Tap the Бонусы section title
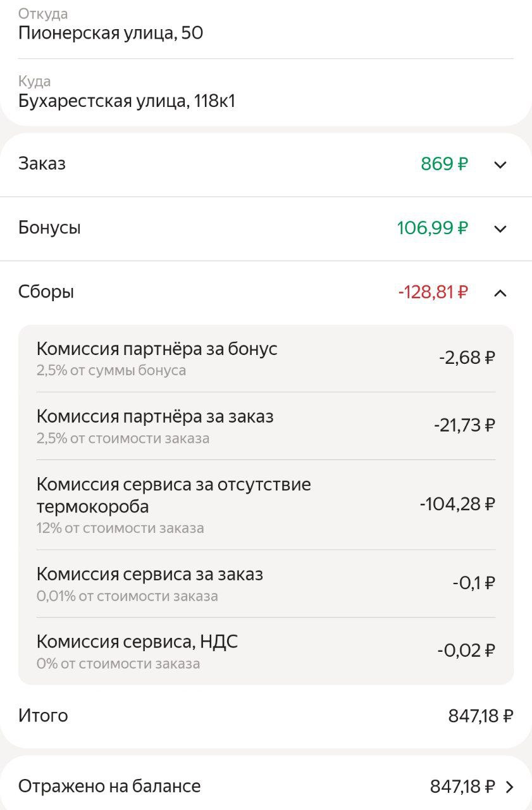Image resolution: width=532 pixels, height=810 pixels. click(x=49, y=228)
